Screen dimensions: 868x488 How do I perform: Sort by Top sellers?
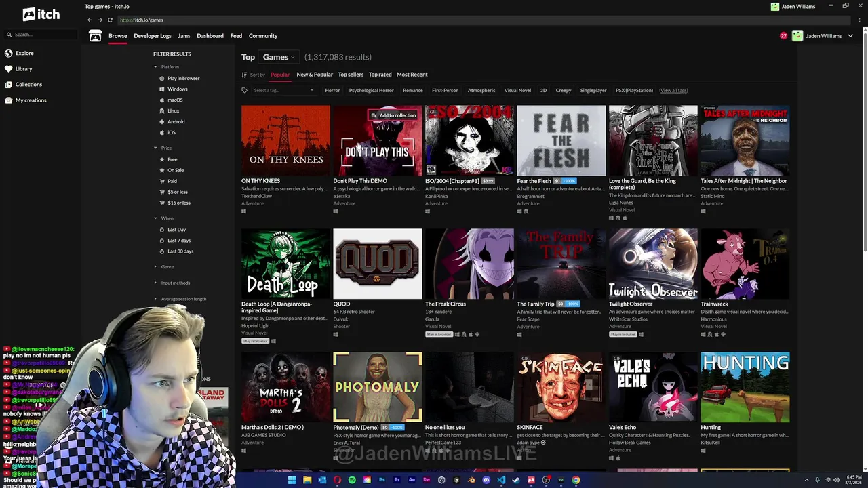click(x=351, y=75)
